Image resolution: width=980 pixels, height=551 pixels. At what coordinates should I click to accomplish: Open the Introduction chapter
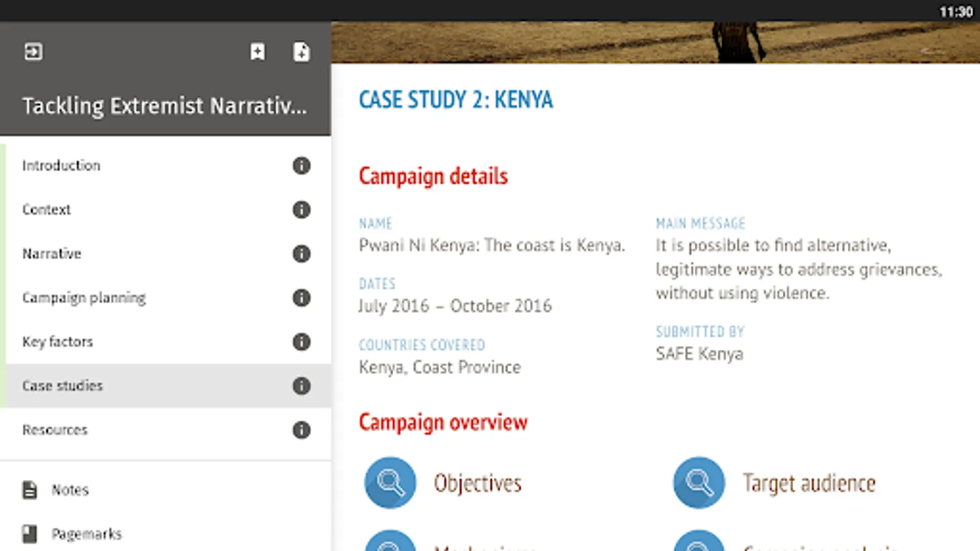(x=61, y=166)
